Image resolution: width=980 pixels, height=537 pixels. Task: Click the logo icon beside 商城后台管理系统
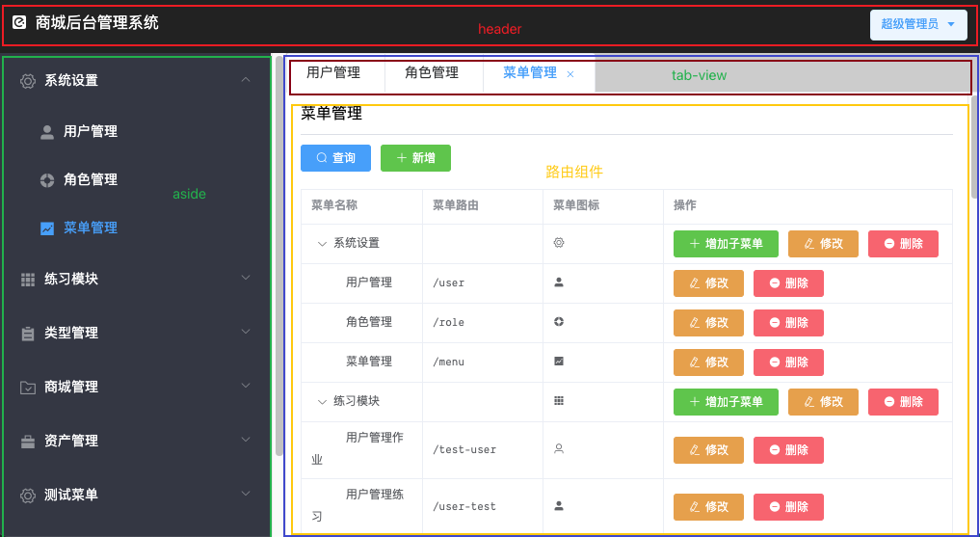click(x=19, y=22)
